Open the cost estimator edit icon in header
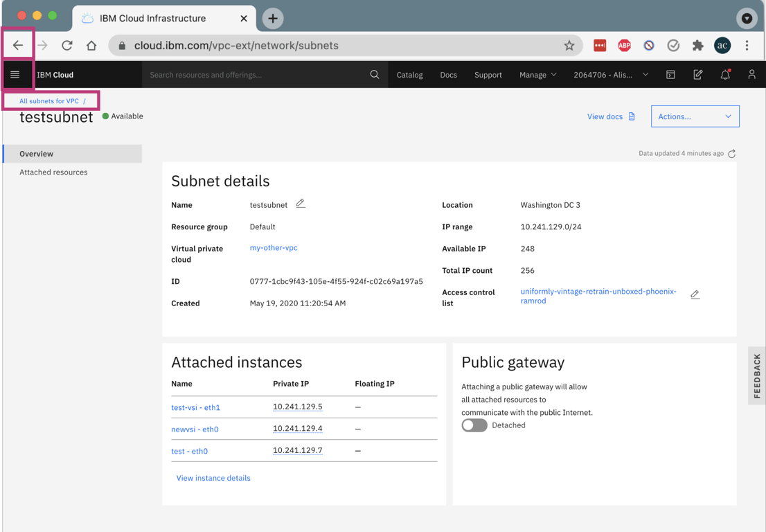This screenshot has width=766, height=532. [x=698, y=75]
